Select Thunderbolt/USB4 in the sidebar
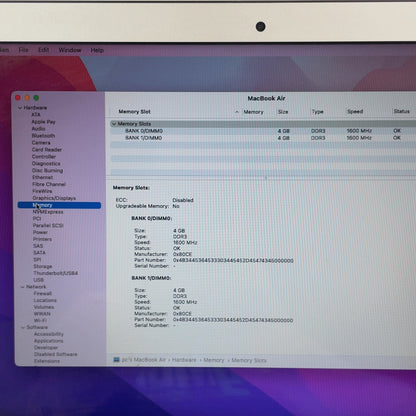 pos(55,273)
